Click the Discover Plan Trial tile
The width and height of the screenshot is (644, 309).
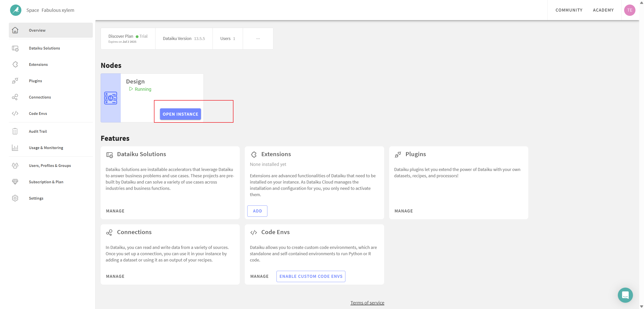[x=128, y=39]
